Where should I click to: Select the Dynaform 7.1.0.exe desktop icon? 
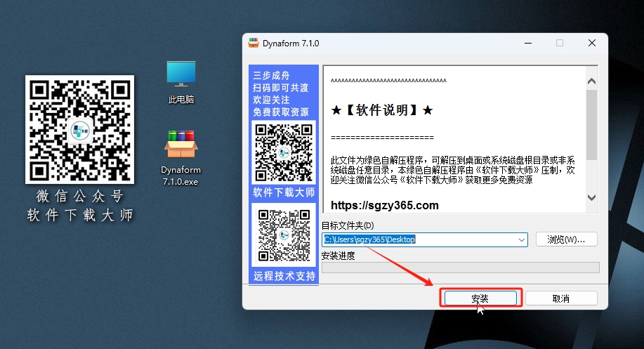[x=181, y=158]
